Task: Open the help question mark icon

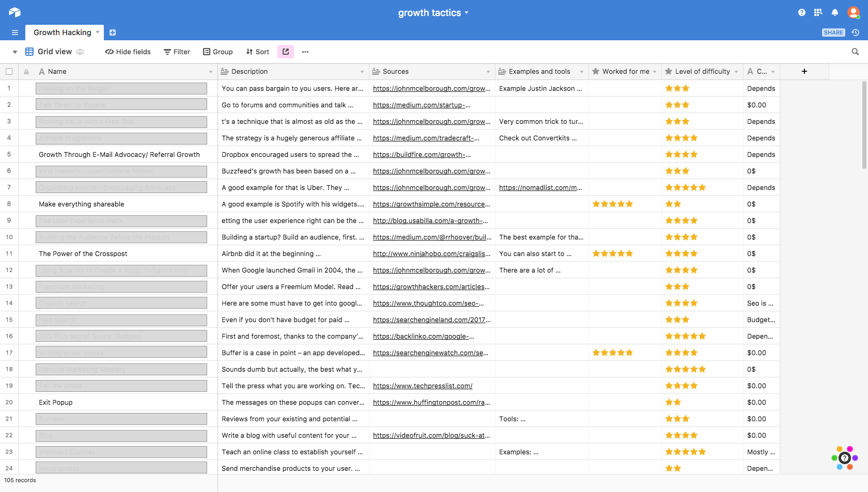Action: point(801,12)
